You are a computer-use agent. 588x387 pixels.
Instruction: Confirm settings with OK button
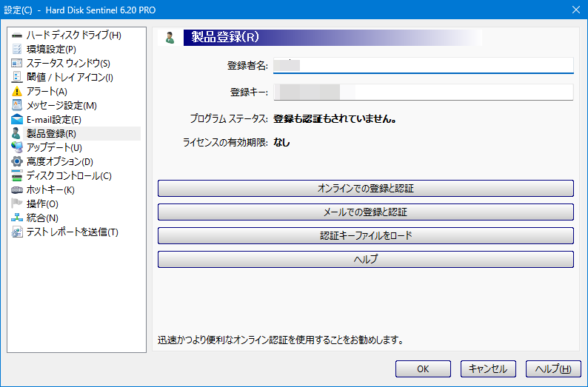point(423,369)
